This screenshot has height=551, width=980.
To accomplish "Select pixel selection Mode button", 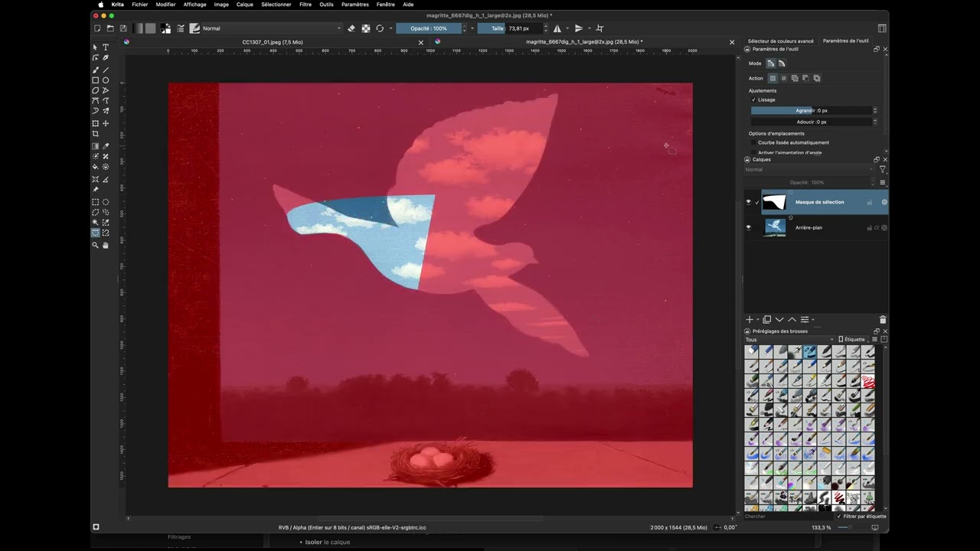I will coord(771,64).
